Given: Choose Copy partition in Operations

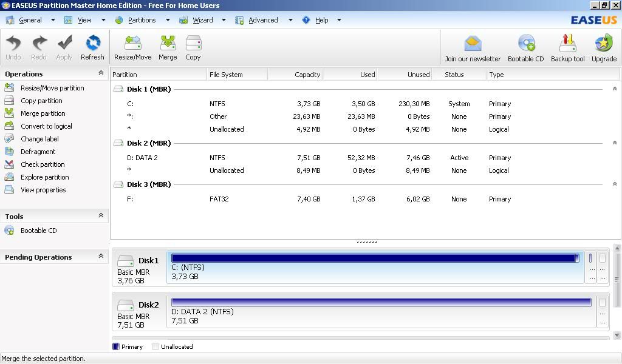Looking at the screenshot, I should point(42,101).
